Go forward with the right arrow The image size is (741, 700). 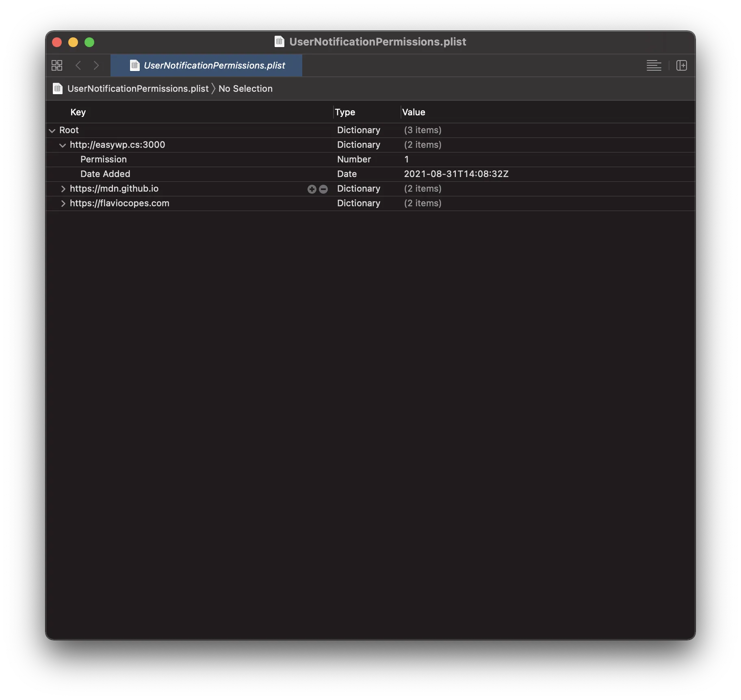96,65
